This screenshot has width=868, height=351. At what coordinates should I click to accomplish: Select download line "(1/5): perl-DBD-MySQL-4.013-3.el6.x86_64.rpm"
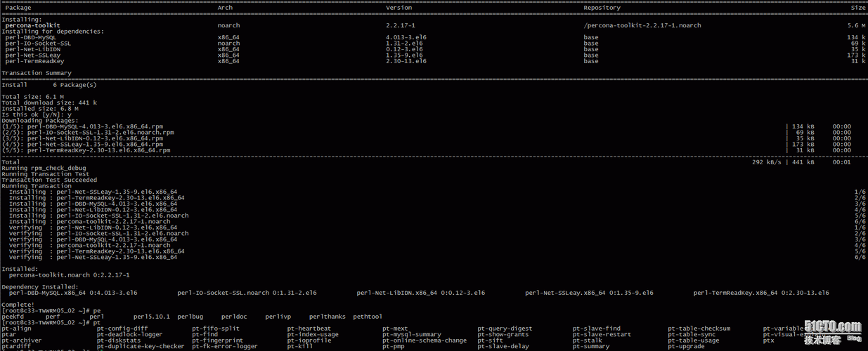pos(82,126)
